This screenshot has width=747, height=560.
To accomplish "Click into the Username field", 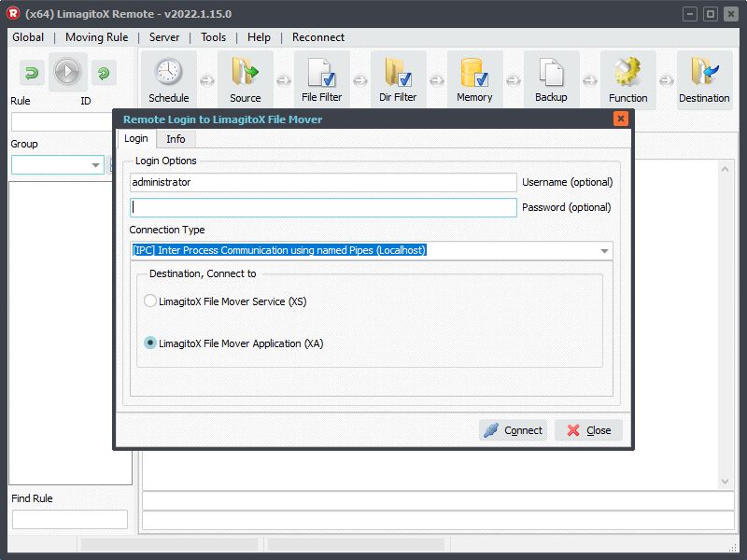I will pyautogui.click(x=323, y=182).
